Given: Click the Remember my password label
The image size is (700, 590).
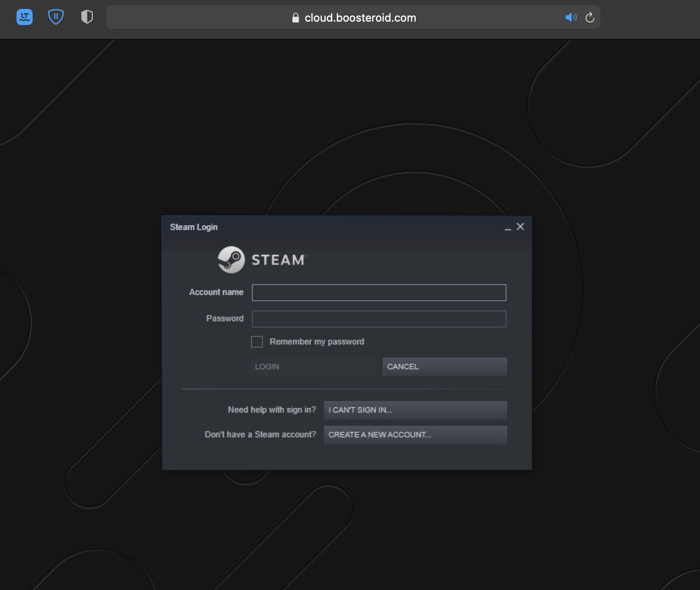Looking at the screenshot, I should coord(317,342).
